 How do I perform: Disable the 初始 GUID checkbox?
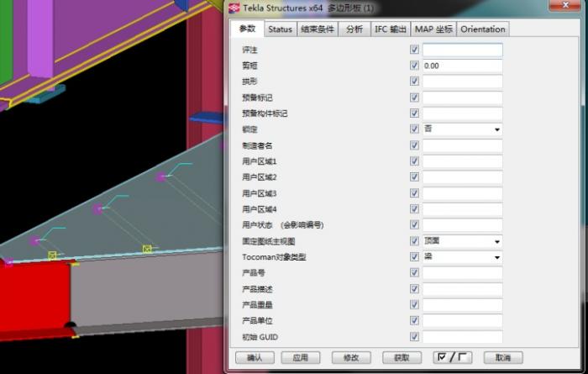coord(415,337)
